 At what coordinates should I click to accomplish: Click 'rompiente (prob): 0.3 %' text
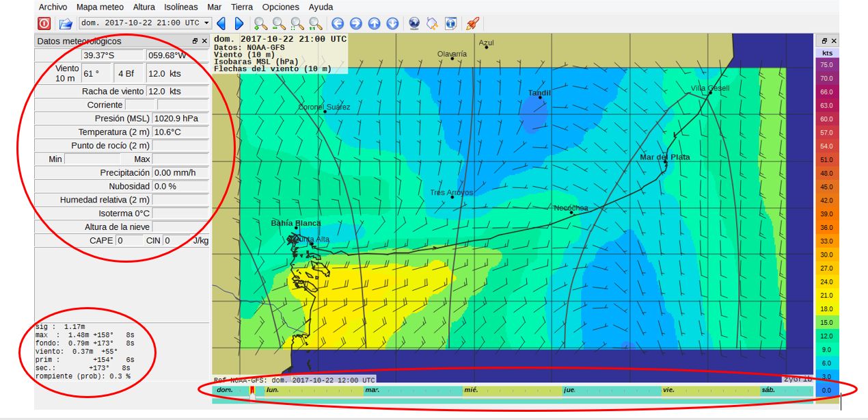(x=83, y=376)
